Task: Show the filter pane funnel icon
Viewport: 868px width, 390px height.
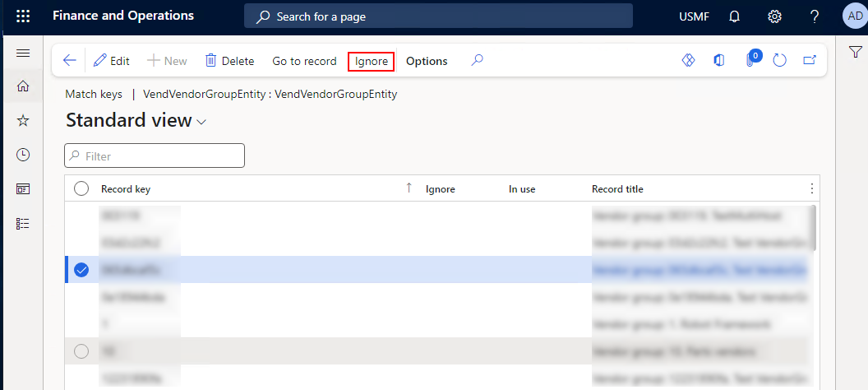Action: [x=855, y=52]
